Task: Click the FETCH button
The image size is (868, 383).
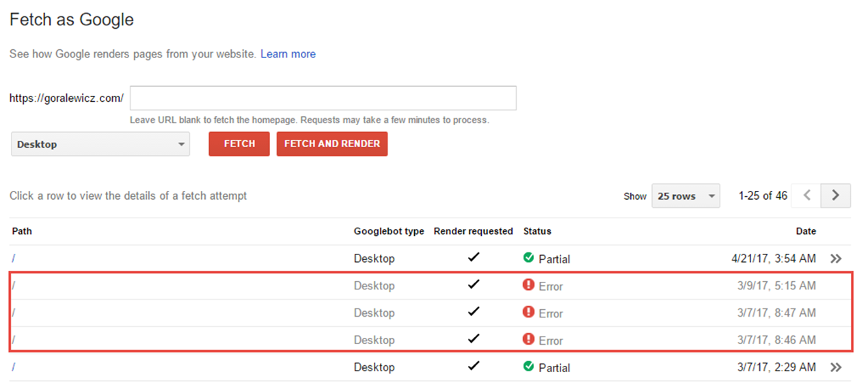Action: tap(239, 144)
